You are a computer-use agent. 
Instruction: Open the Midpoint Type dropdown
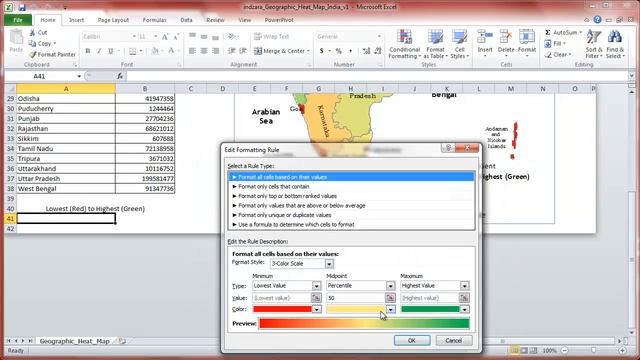pos(390,286)
